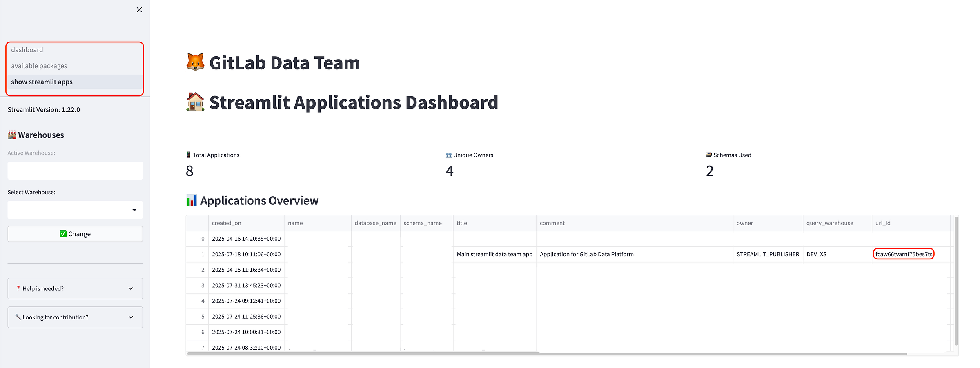Viewport: 980px width, 368px height.
Task: Click the card icon by Schemas Used
Action: (x=709, y=155)
